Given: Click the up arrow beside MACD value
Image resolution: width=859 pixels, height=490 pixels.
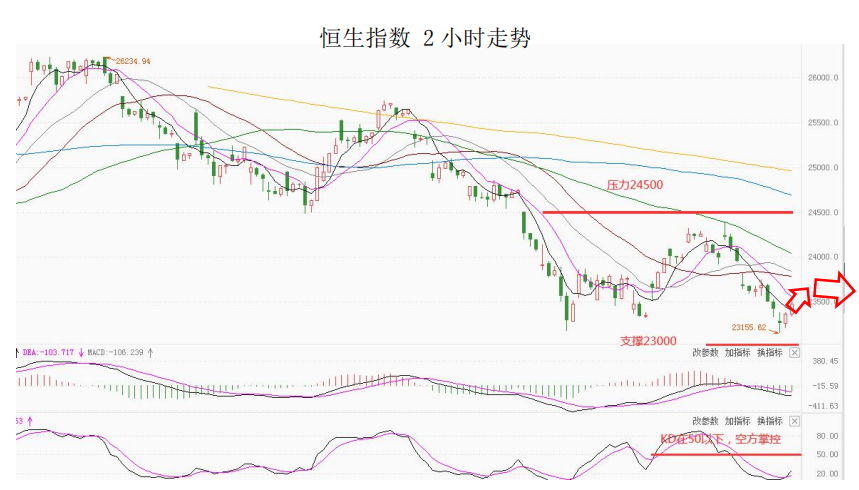Looking at the screenshot, I should (x=151, y=352).
